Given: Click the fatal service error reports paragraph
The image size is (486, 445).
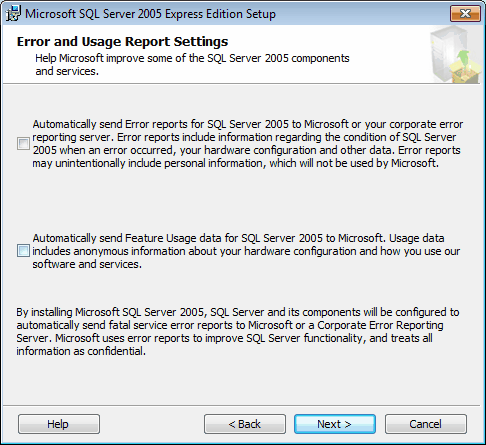Looking at the screenshot, I should (x=238, y=331).
